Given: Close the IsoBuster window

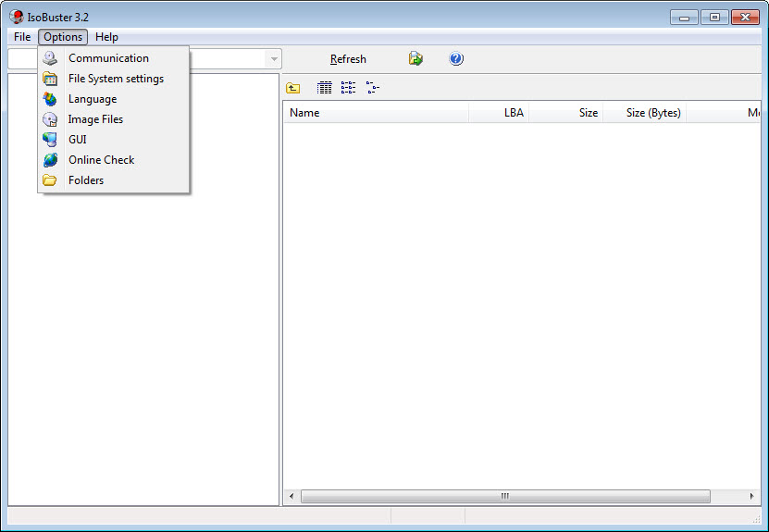Looking at the screenshot, I should pos(746,18).
